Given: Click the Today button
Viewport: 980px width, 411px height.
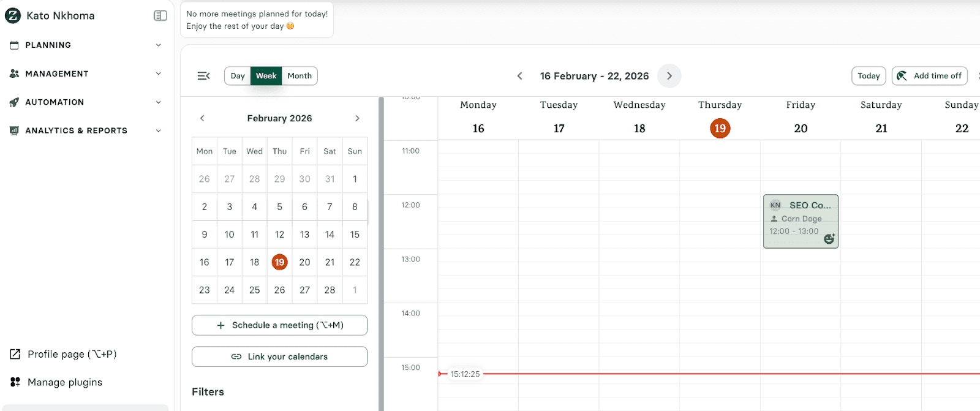Looking at the screenshot, I should [x=869, y=76].
